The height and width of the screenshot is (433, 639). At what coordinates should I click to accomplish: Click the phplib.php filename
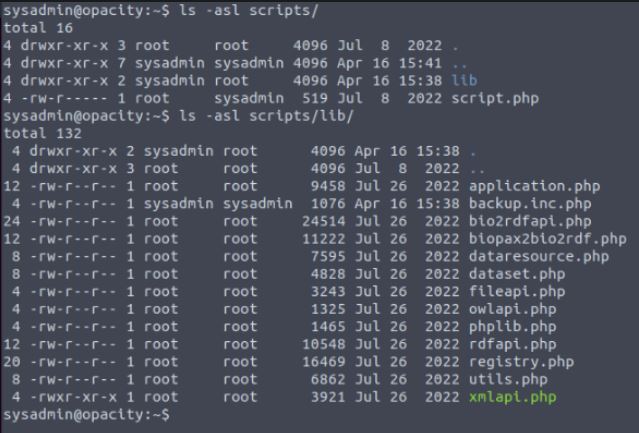tap(513, 326)
